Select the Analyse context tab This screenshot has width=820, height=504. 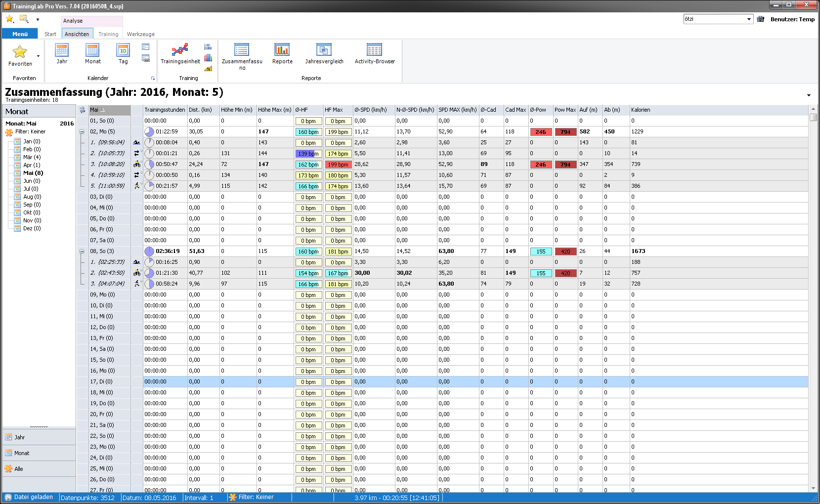pos(92,21)
